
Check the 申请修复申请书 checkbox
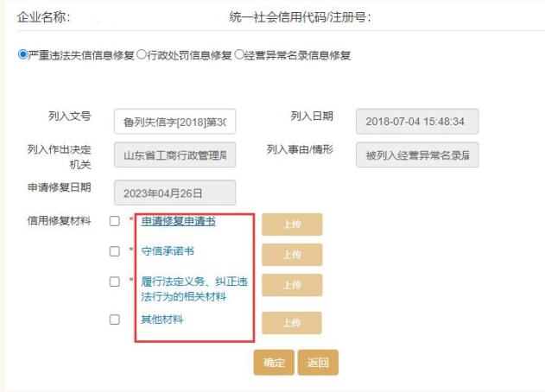[x=115, y=221]
